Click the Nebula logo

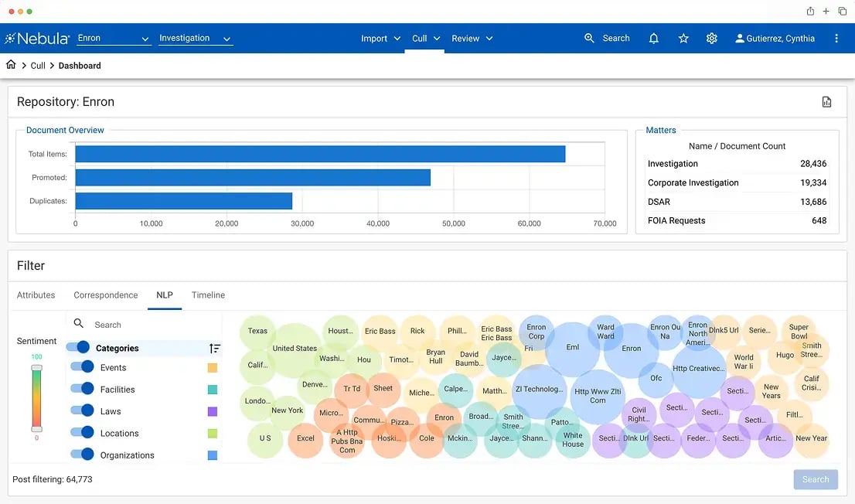(37, 38)
